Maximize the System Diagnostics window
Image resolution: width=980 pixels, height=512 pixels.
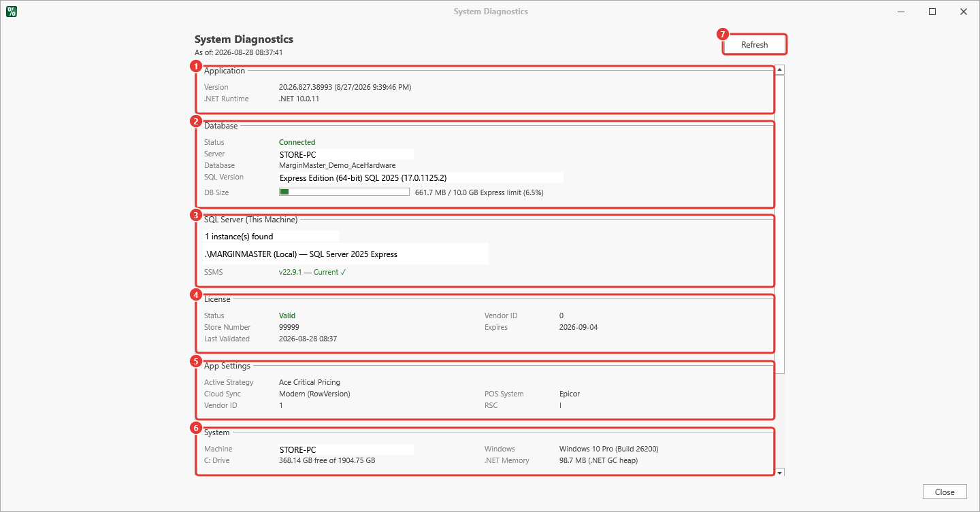pos(932,12)
